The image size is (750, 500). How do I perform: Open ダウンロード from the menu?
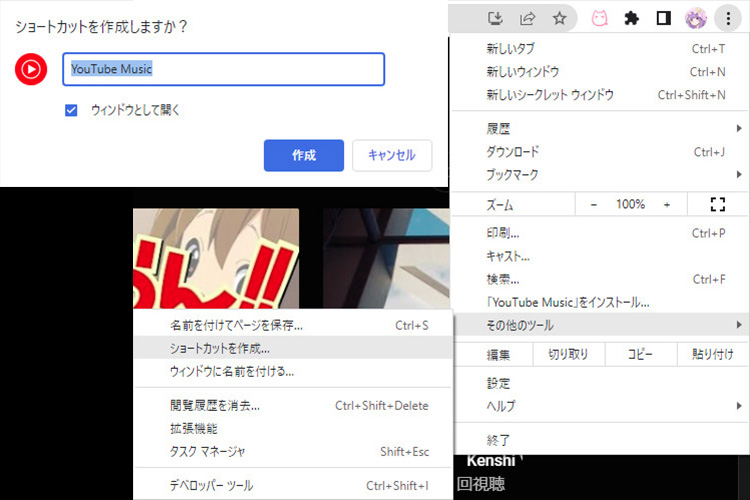pos(599,152)
